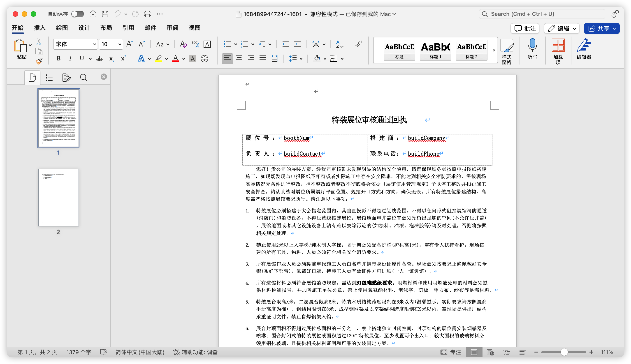Click the Sort A-Z icon
Image resolution: width=631 pixels, height=364 pixels.
pyautogui.click(x=340, y=44)
